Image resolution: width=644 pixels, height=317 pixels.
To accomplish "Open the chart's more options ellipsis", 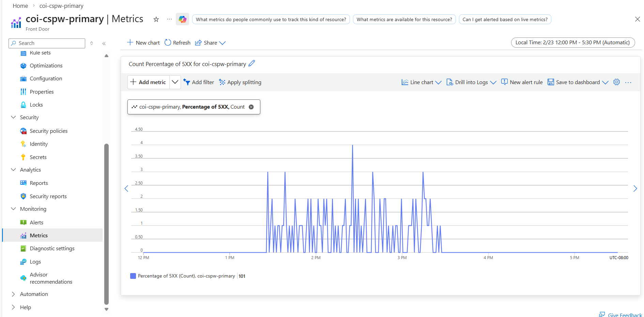I will coord(628,82).
